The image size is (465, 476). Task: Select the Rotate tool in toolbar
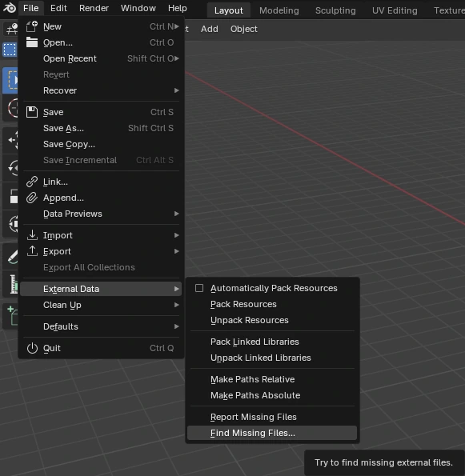(x=10, y=168)
